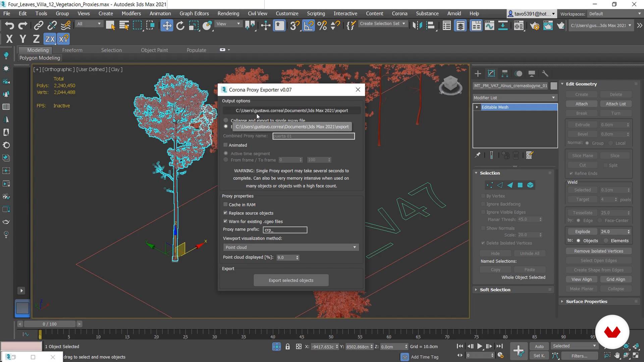The width and height of the screenshot is (644, 362).
Task: Click the Attach List button
Action: pyautogui.click(x=615, y=104)
